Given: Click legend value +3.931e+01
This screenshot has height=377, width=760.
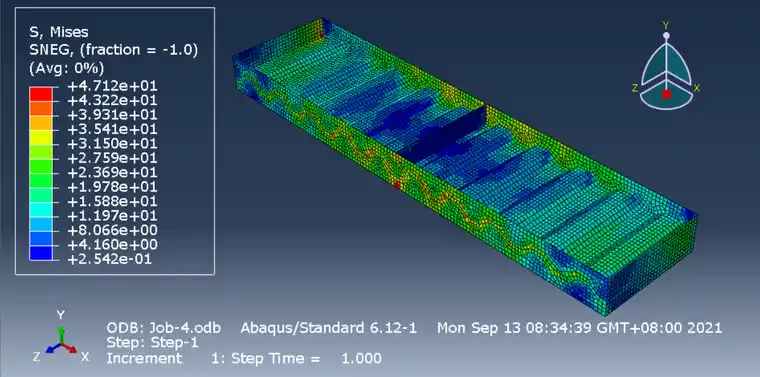Looking at the screenshot, I should pos(112,115).
